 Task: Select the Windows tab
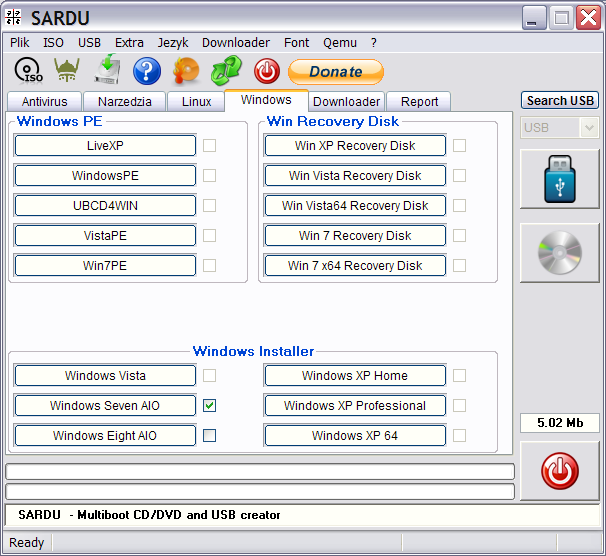(266, 100)
